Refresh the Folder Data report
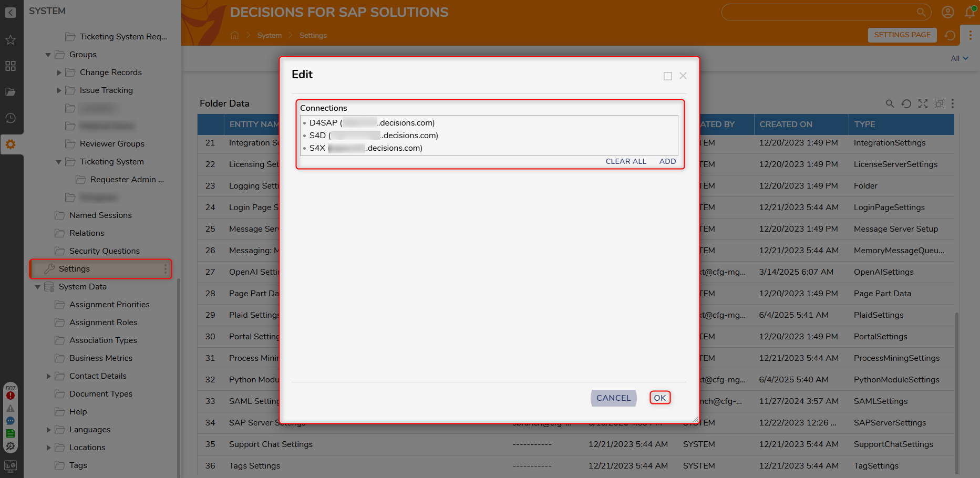Viewport: 980px width, 478px height. 906,103
